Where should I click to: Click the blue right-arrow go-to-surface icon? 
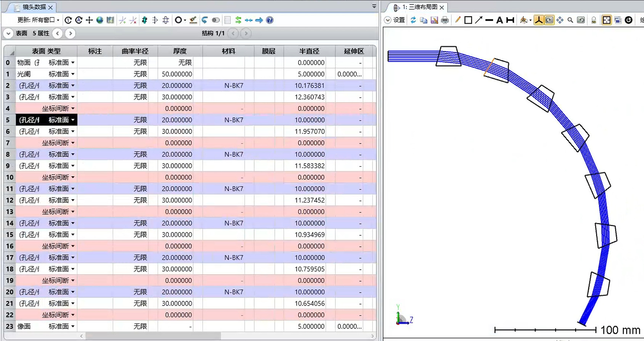point(259,20)
